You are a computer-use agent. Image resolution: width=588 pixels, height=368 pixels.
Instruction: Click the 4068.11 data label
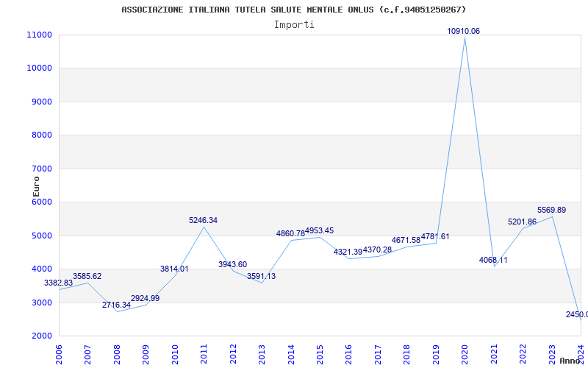pyautogui.click(x=493, y=260)
